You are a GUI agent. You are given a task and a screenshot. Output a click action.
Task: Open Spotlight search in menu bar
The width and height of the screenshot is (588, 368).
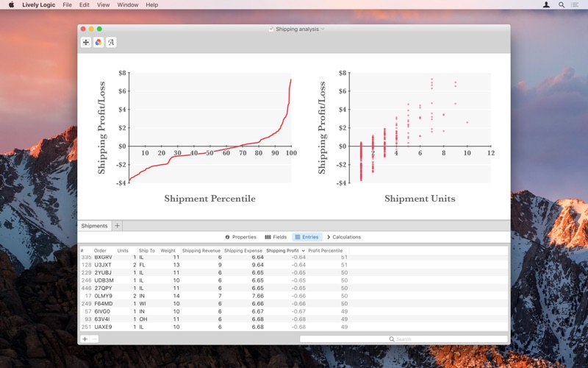click(562, 5)
